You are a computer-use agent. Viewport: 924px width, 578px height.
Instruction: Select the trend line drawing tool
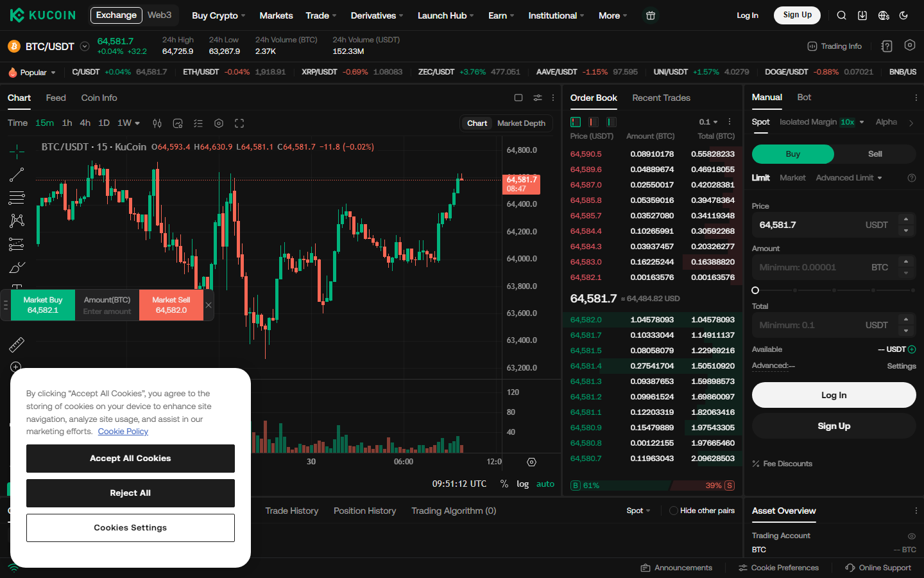(17, 175)
